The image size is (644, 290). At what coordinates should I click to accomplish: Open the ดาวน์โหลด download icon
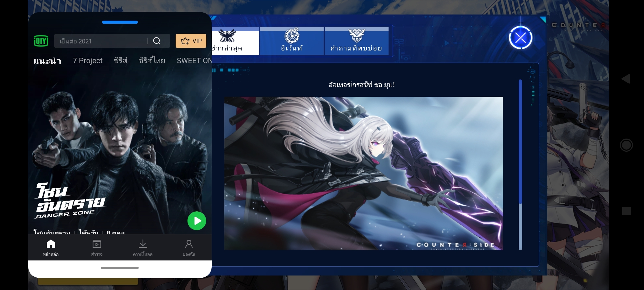143,248
